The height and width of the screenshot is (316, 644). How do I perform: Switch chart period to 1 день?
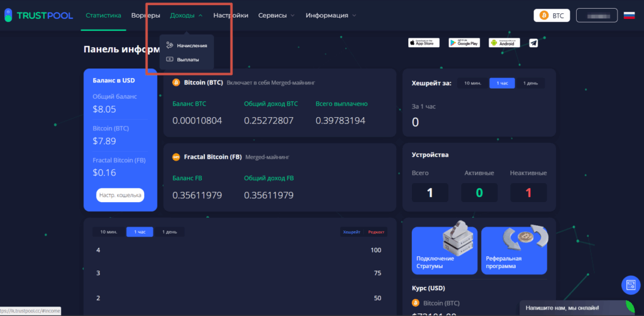point(169,232)
